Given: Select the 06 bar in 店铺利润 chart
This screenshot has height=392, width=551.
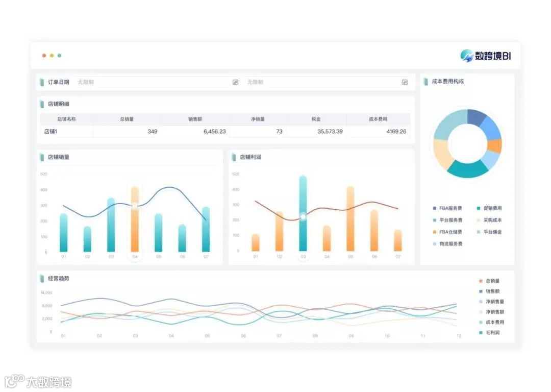Looking at the screenshot, I should pos(374,231).
